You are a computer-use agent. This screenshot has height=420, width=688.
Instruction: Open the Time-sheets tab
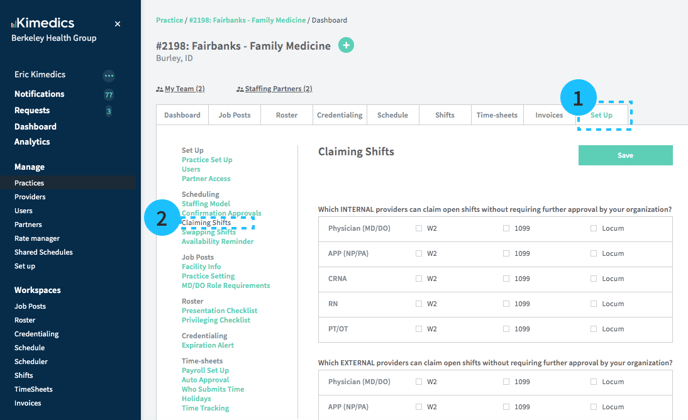click(496, 115)
